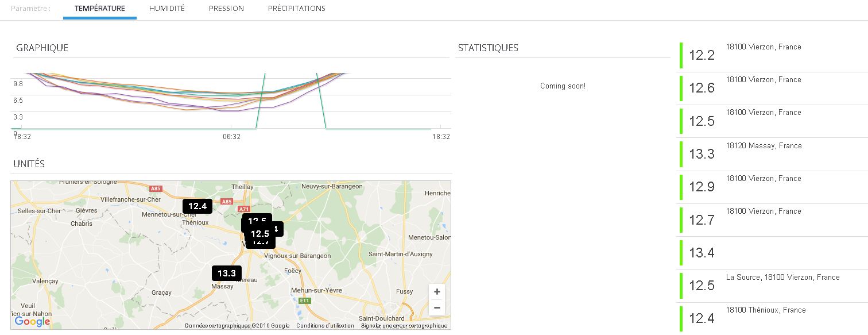868x335 pixels.
Task: Choose the La Source, Vierzon station
Action: (782, 278)
